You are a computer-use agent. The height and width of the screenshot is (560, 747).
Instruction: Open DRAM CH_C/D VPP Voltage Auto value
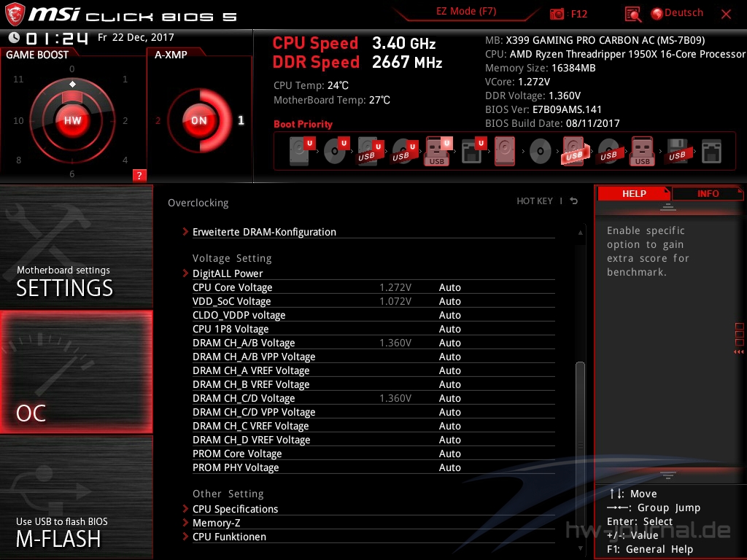coord(449,411)
